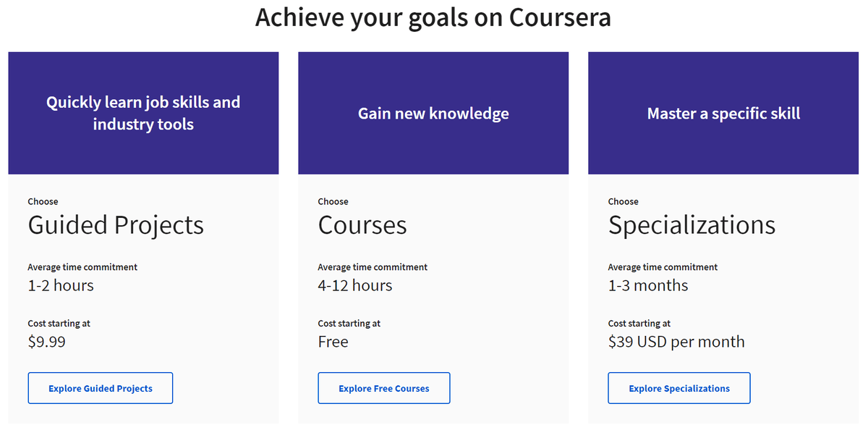The image size is (868, 425).
Task: Open the Explore Free Courses button
Action: pyautogui.click(x=384, y=388)
